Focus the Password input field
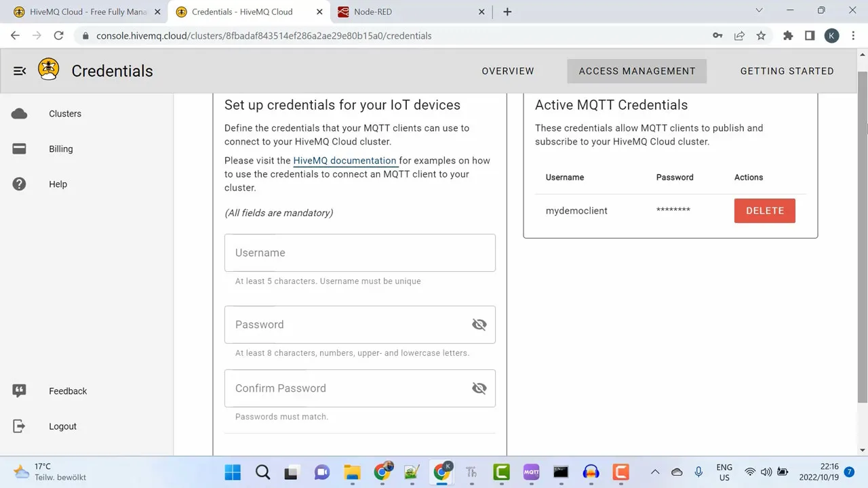 click(x=360, y=325)
